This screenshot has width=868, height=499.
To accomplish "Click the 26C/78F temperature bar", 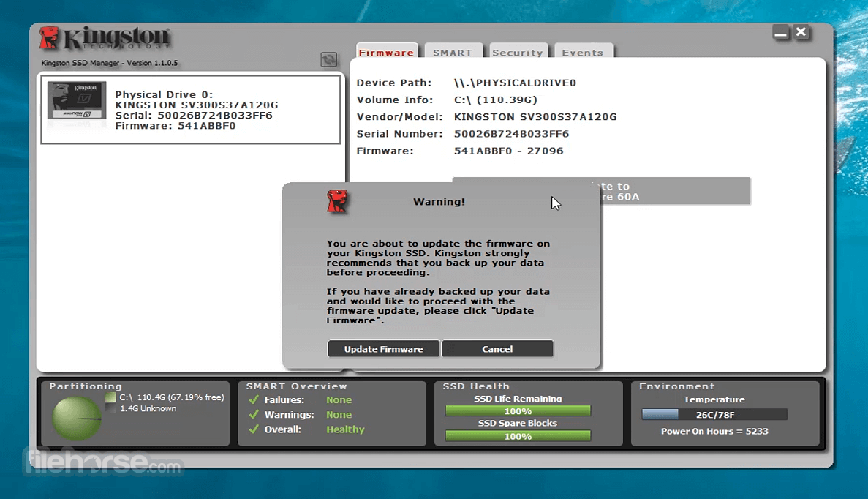I will [714, 414].
